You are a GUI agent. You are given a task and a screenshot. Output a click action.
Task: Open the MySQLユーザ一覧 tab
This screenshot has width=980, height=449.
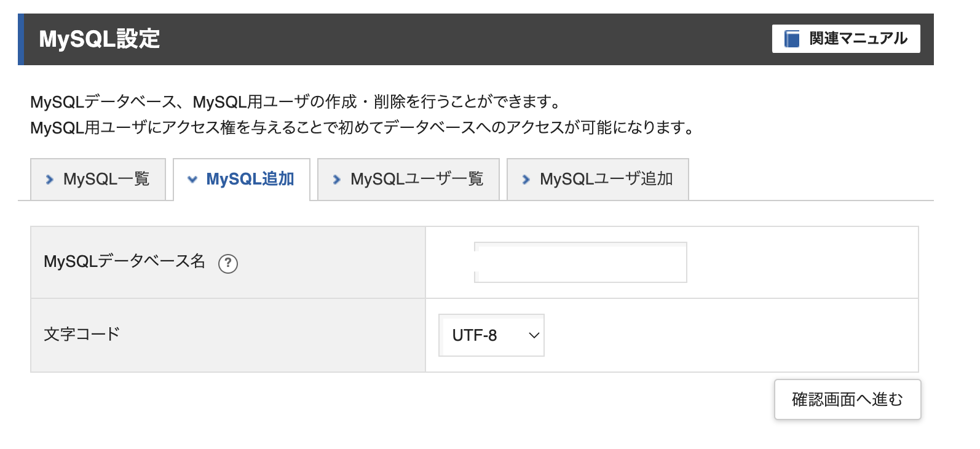point(408,179)
